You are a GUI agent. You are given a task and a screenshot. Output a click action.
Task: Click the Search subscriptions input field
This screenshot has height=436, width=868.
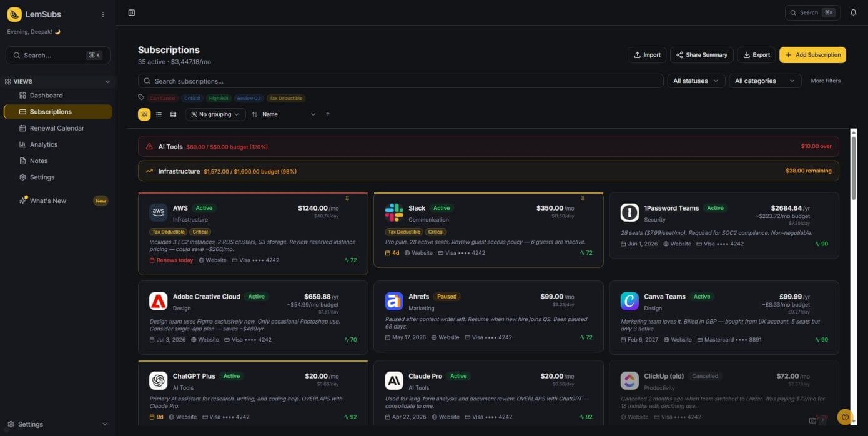pos(400,81)
